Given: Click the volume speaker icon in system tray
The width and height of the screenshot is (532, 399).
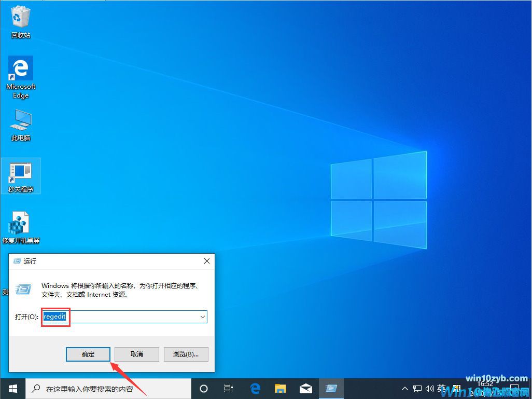Looking at the screenshot, I should [x=430, y=388].
